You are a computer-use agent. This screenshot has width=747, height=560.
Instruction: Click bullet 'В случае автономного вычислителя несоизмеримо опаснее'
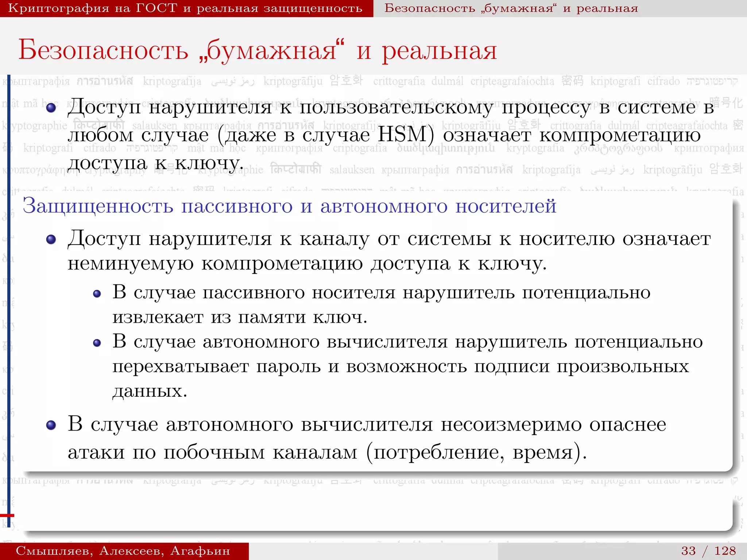click(x=367, y=424)
